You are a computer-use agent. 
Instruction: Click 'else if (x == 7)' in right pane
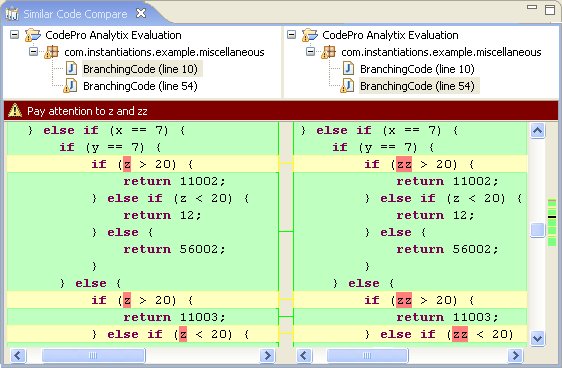click(379, 130)
